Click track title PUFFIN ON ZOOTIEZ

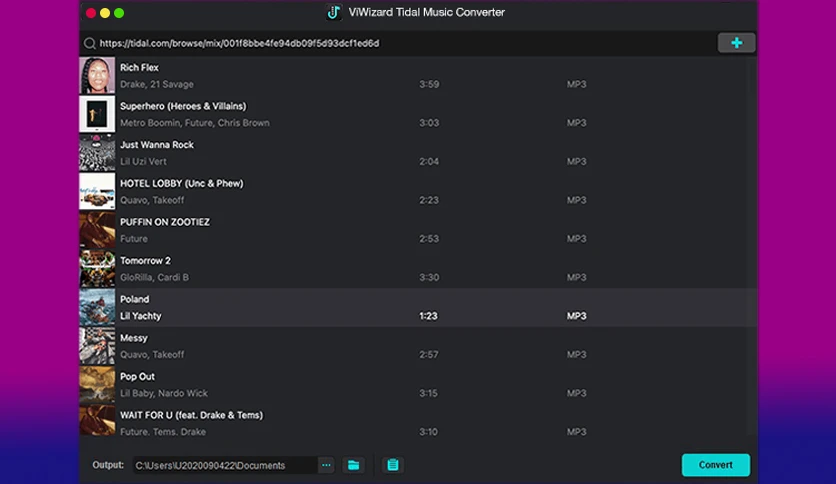click(x=165, y=222)
